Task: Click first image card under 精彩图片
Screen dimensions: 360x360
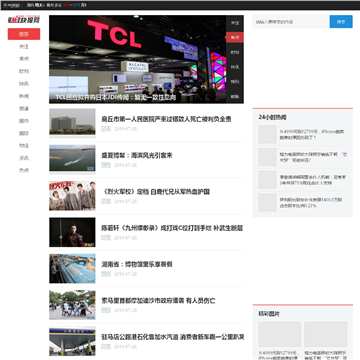Action: pos(280,334)
